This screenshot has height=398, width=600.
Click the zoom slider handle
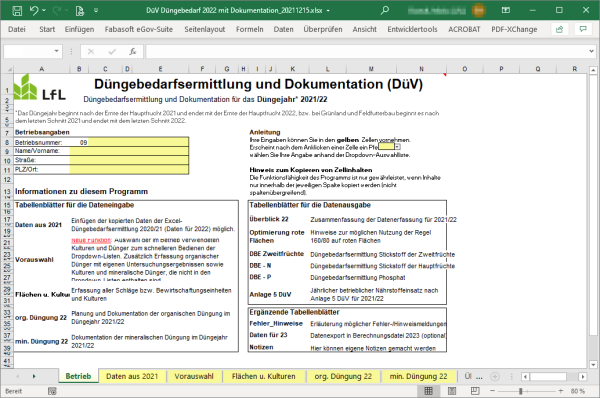(520, 391)
